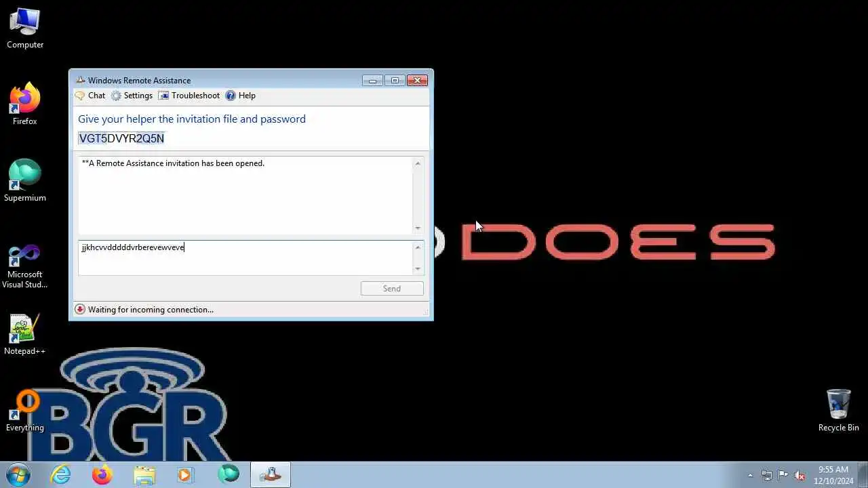868x488 pixels.
Task: Open the Chat option in Remote Assistance
Action: coord(90,96)
